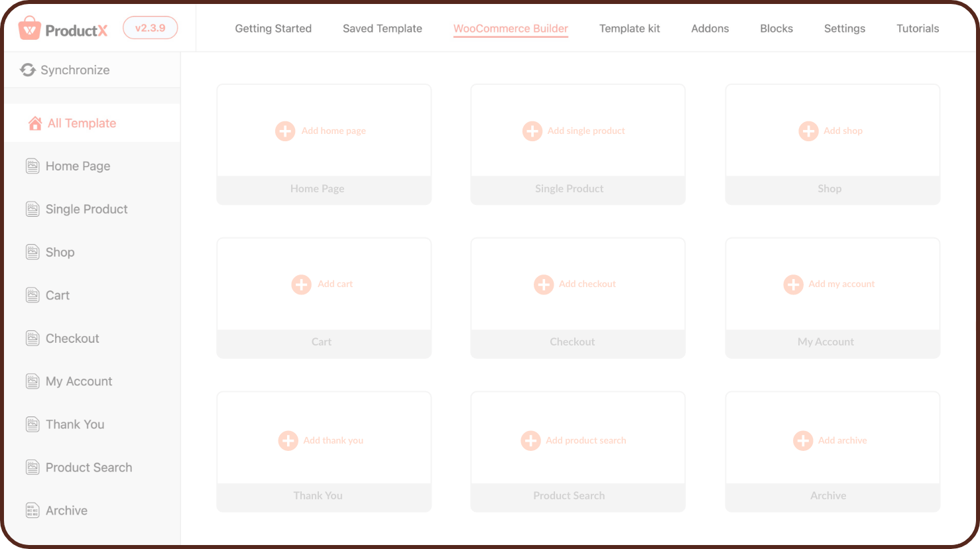Click the Synchronize refresh icon
Image resolution: width=980 pixels, height=549 pixels.
tap(28, 70)
